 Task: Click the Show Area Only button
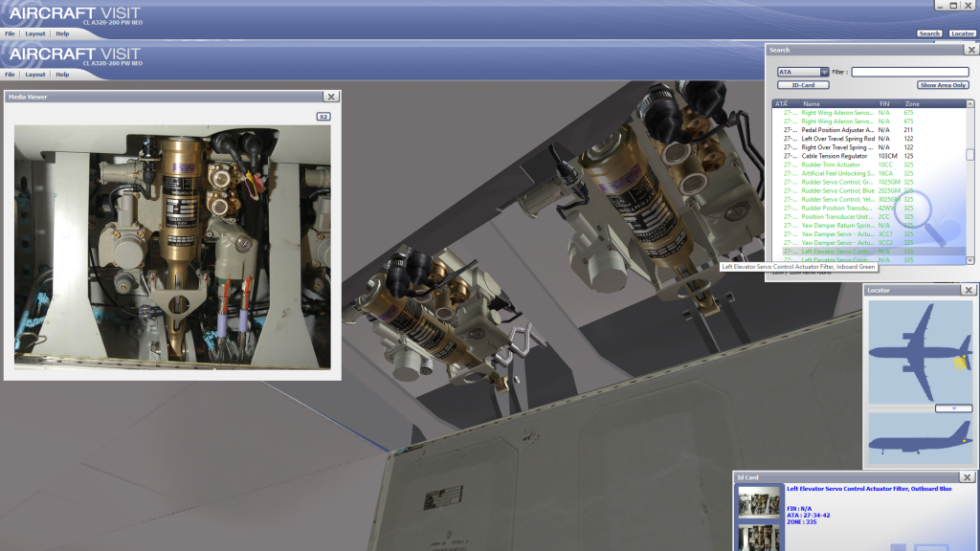point(943,85)
